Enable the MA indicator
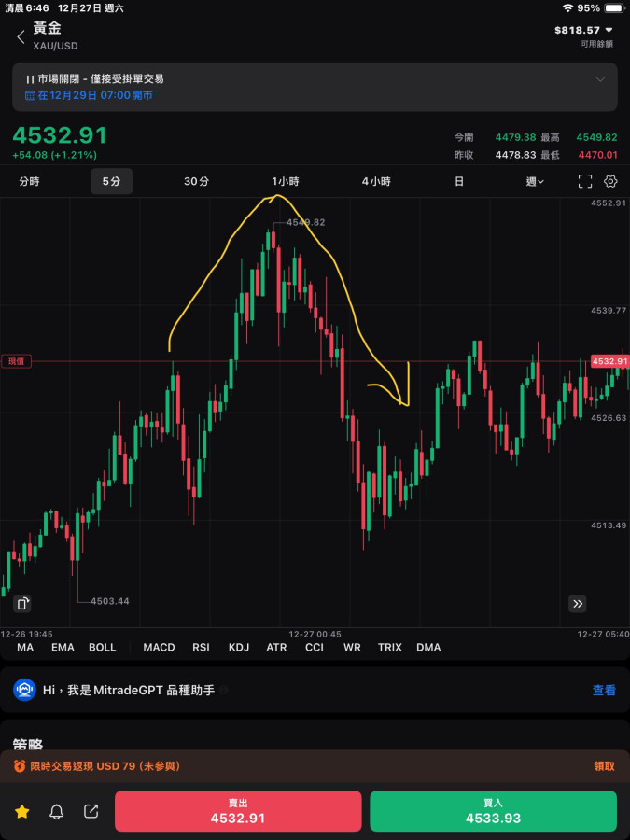The height and width of the screenshot is (840, 630). pyautogui.click(x=24, y=647)
